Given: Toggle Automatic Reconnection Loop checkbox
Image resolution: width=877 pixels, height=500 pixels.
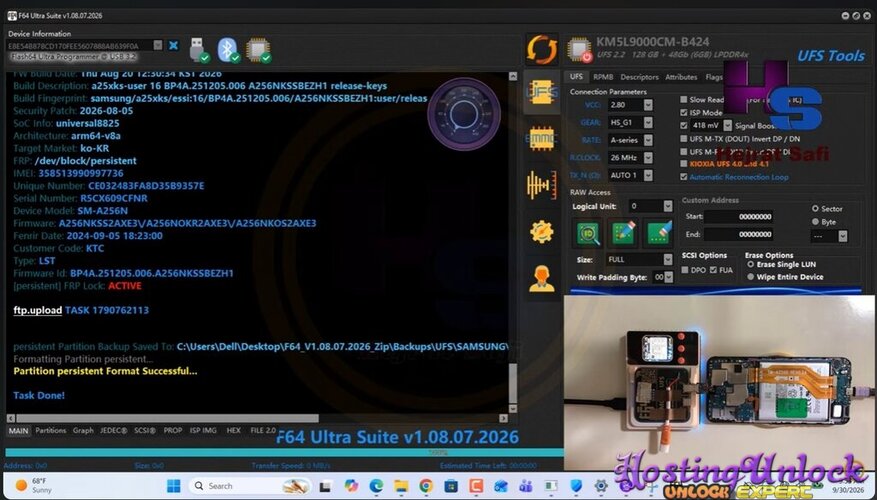Looking at the screenshot, I should pos(683,177).
